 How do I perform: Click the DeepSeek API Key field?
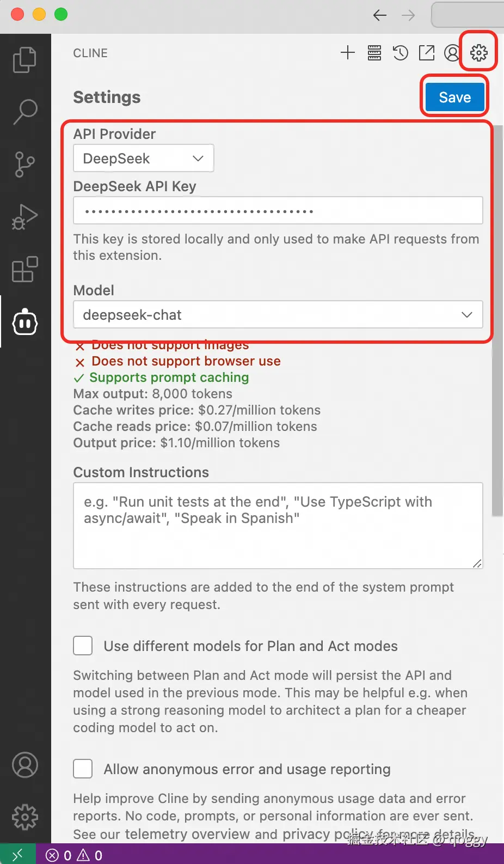278,211
